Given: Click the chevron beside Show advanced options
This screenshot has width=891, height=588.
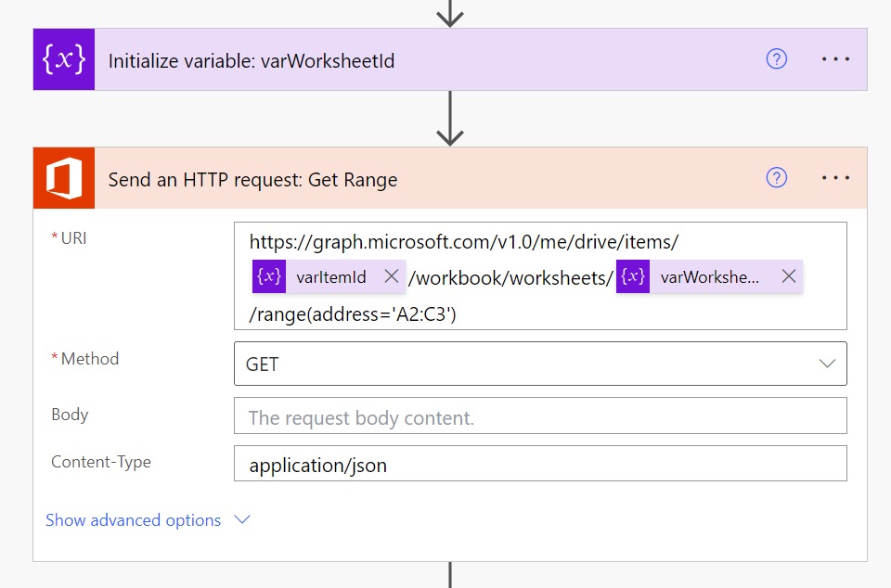Looking at the screenshot, I should click(242, 520).
